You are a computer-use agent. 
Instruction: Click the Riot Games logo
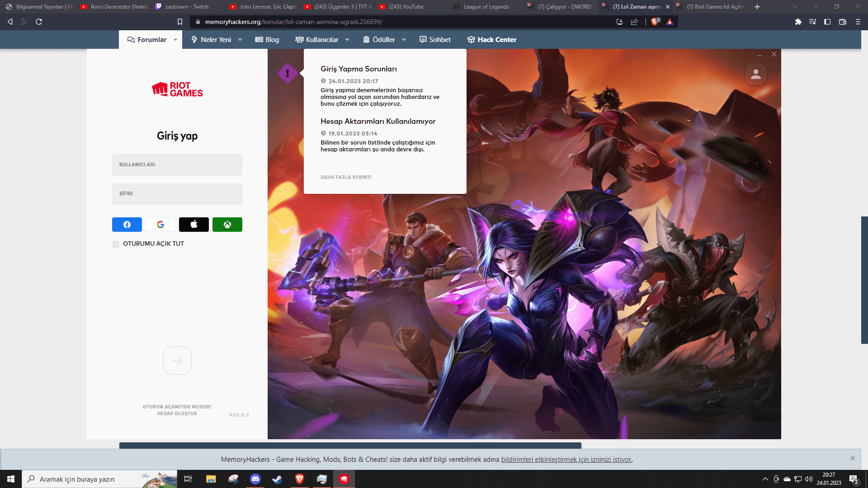(x=177, y=89)
